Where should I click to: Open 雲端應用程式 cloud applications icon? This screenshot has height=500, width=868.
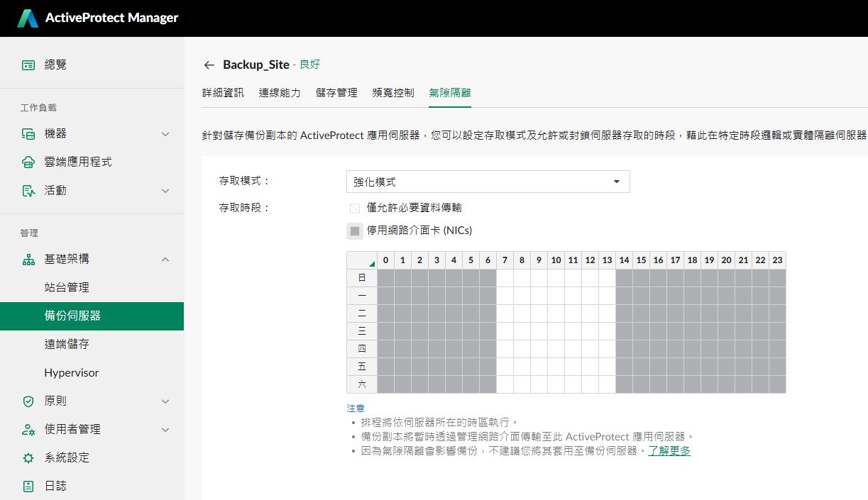click(x=28, y=162)
